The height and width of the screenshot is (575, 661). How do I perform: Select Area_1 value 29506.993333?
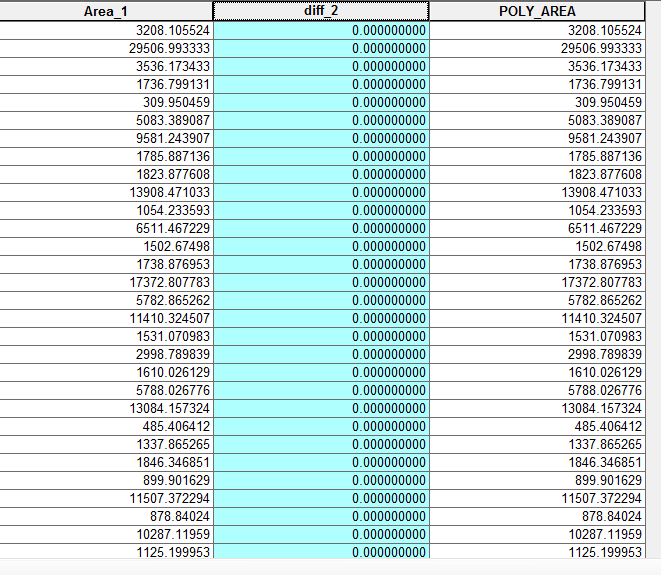point(169,48)
